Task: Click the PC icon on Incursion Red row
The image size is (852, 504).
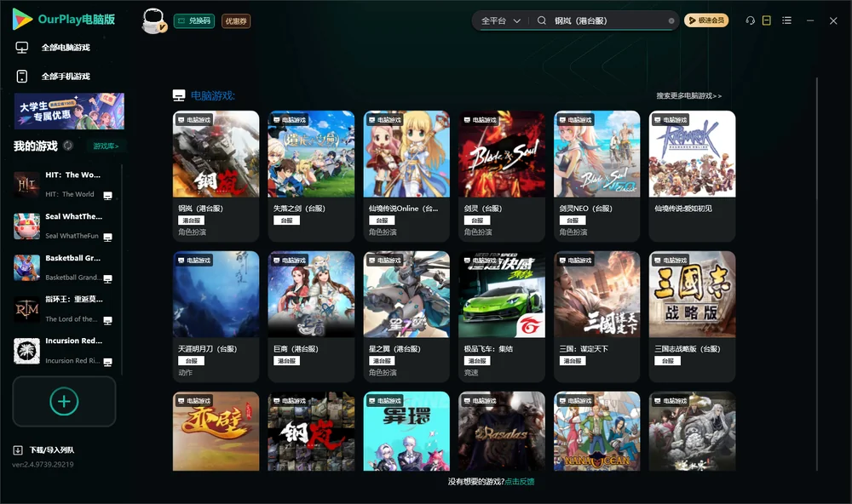Action: click(x=107, y=363)
